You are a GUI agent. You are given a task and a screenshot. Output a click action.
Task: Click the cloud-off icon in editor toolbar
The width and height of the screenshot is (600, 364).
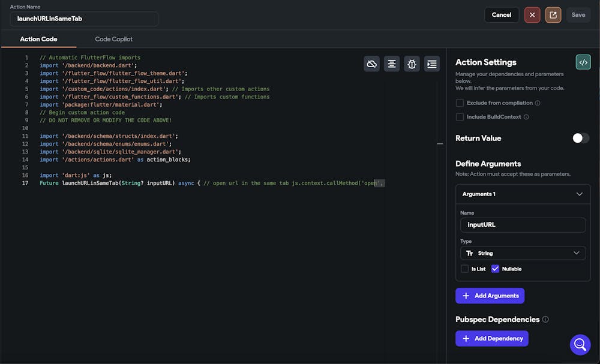pos(372,64)
